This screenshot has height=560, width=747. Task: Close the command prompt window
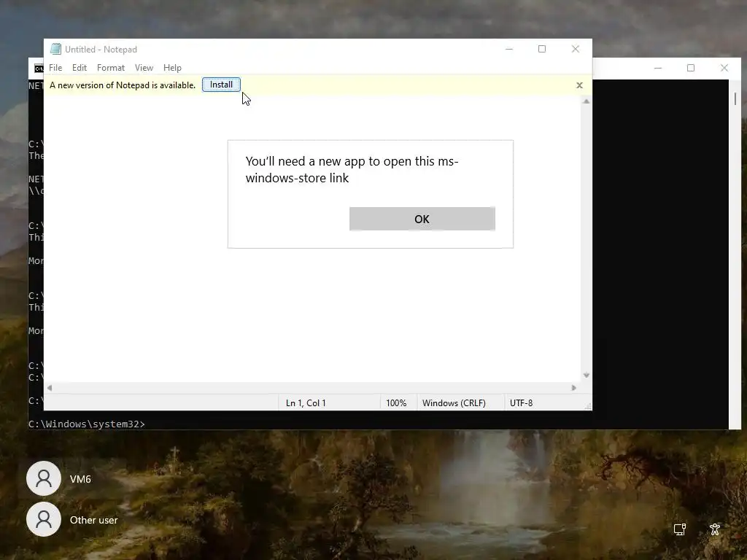(724, 68)
